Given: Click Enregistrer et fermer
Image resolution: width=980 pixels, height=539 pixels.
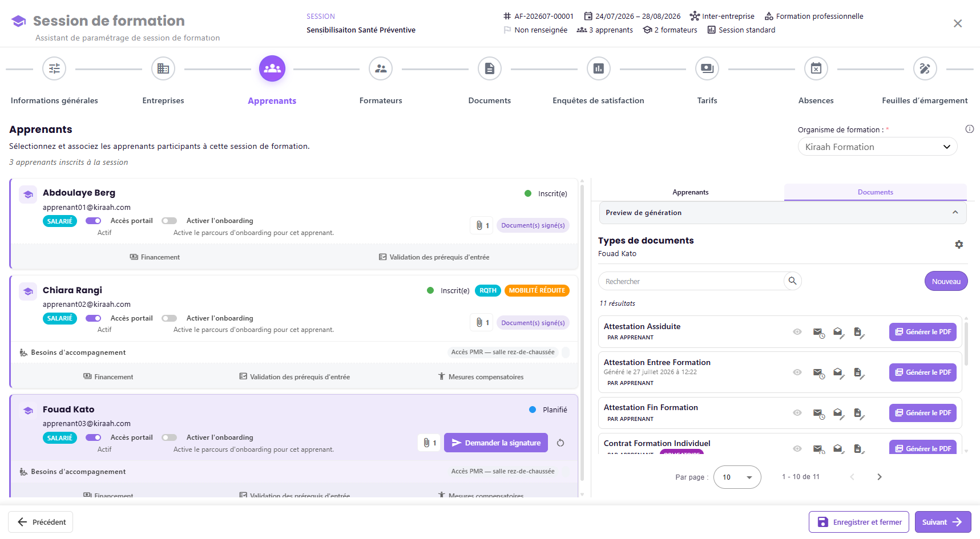Looking at the screenshot, I should point(858,522).
